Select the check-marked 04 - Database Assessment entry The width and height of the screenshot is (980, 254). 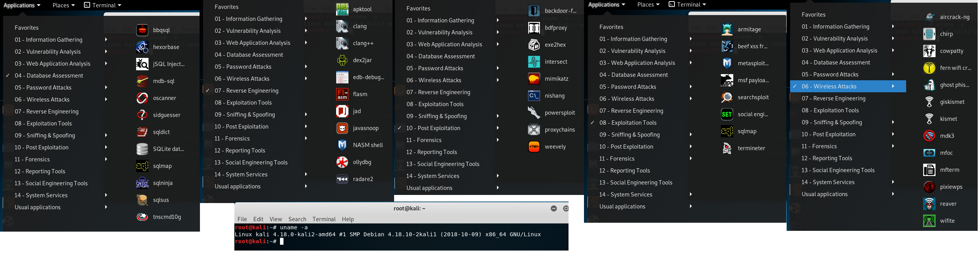[x=49, y=76]
